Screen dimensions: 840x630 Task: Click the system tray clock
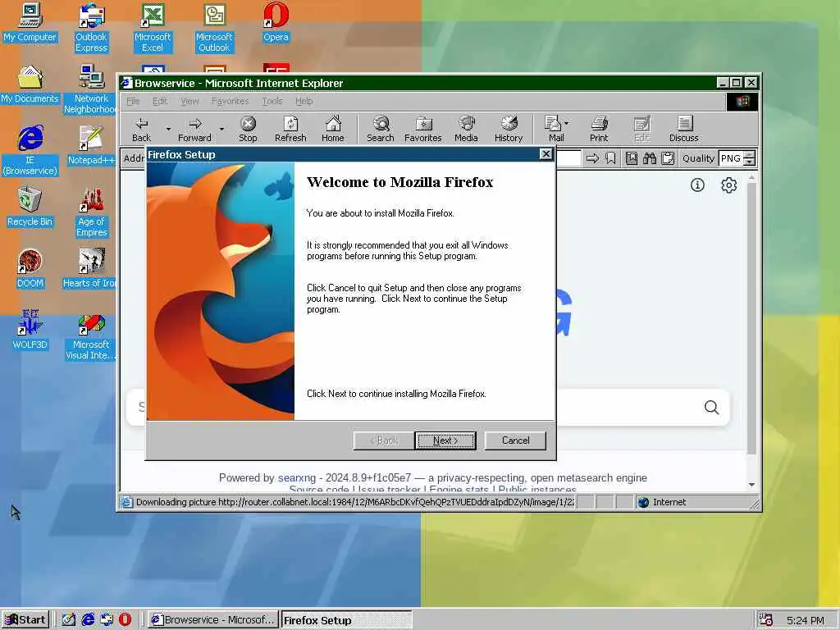point(806,620)
